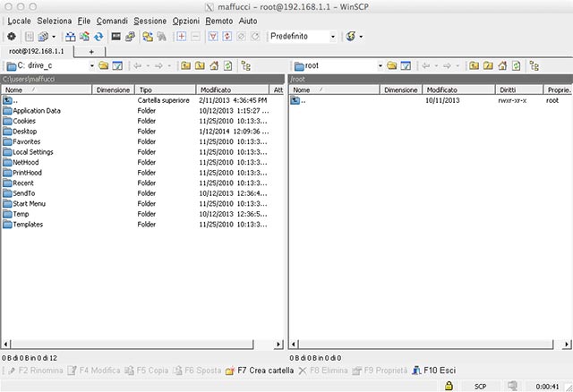The width and height of the screenshot is (573, 392).
Task: Refresh the local panel directory listing
Action: (x=229, y=65)
